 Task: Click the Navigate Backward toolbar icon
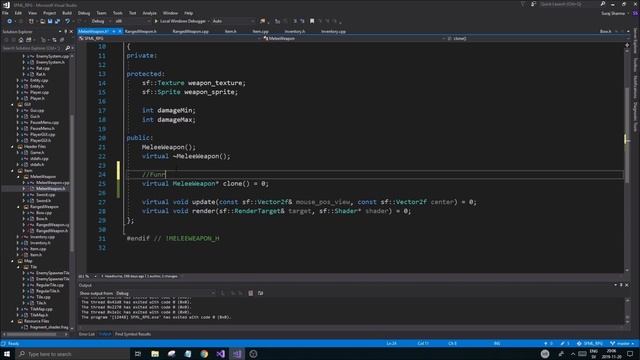click(9, 21)
